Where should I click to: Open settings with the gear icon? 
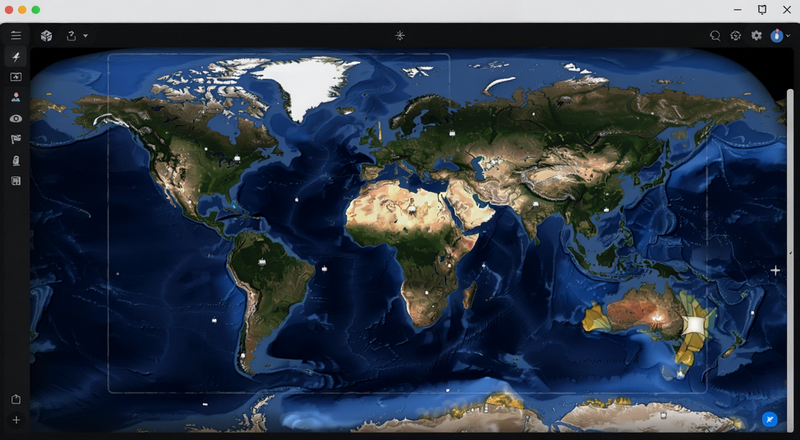pos(756,35)
